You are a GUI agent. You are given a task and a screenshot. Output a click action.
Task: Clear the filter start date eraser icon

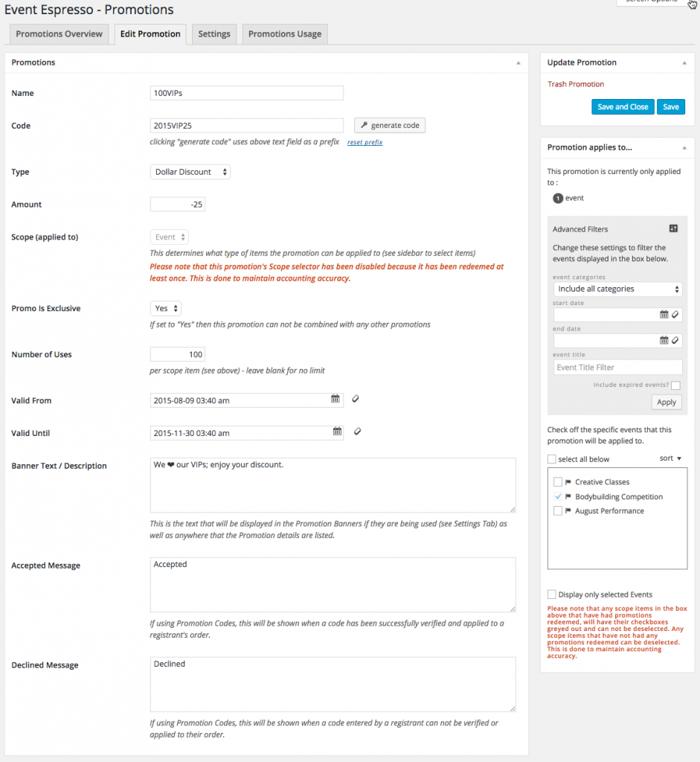[x=675, y=315]
